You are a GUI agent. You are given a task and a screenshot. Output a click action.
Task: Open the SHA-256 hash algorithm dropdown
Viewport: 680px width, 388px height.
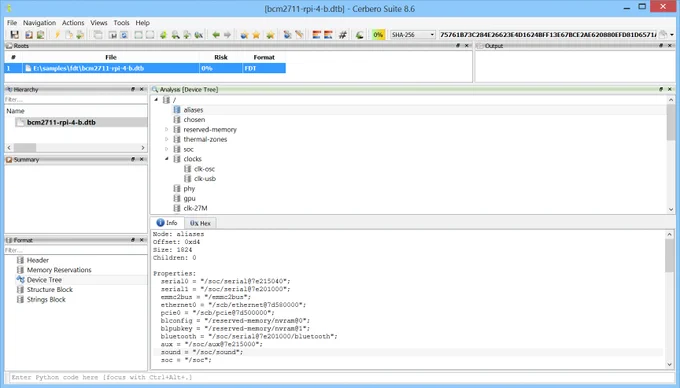[413, 35]
